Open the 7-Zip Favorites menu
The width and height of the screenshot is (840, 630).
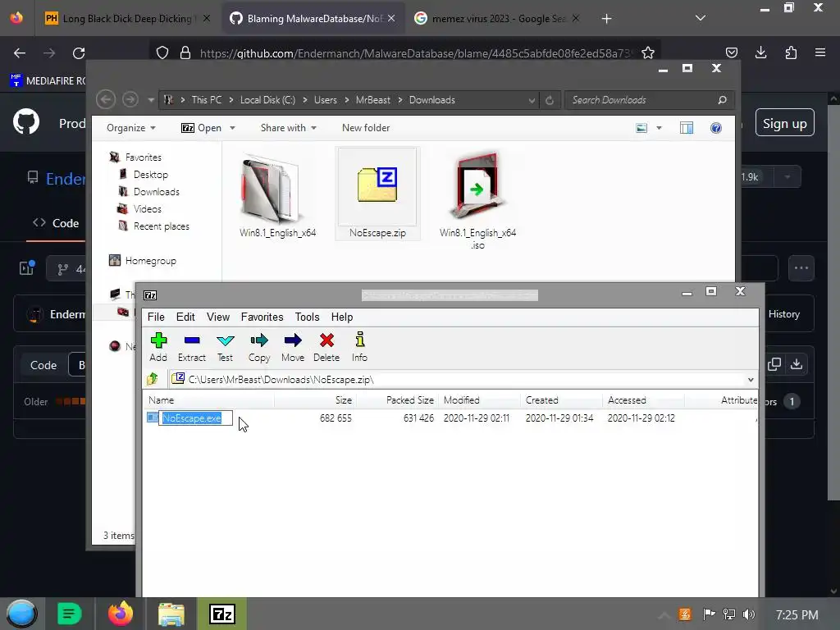[262, 317]
